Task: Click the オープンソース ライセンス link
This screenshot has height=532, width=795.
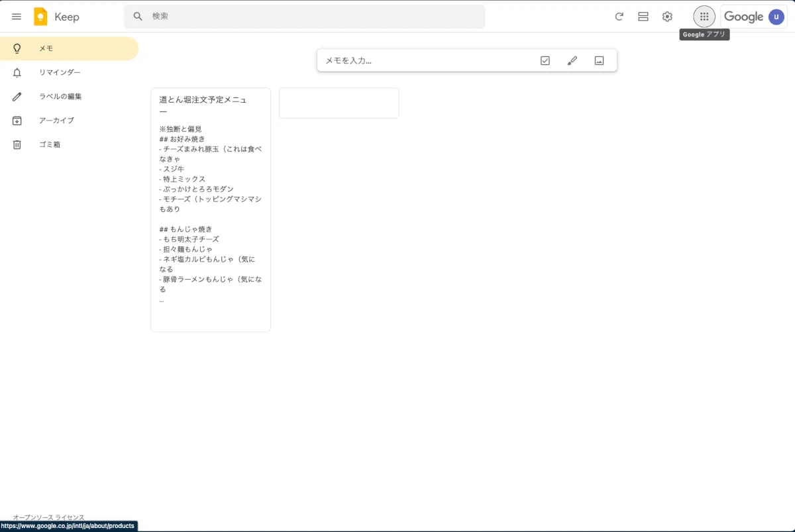Action: tap(48, 517)
